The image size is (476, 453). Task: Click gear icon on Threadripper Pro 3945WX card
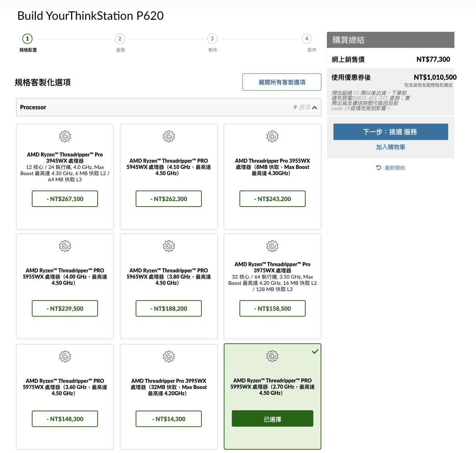[65, 136]
